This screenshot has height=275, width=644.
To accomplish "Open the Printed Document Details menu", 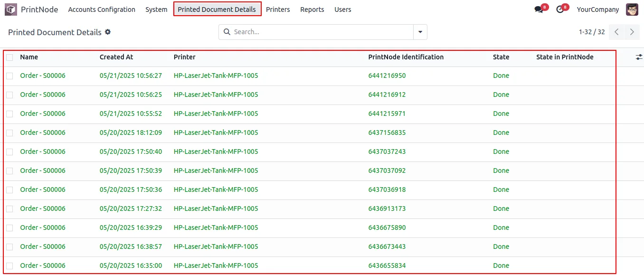I will tap(217, 9).
